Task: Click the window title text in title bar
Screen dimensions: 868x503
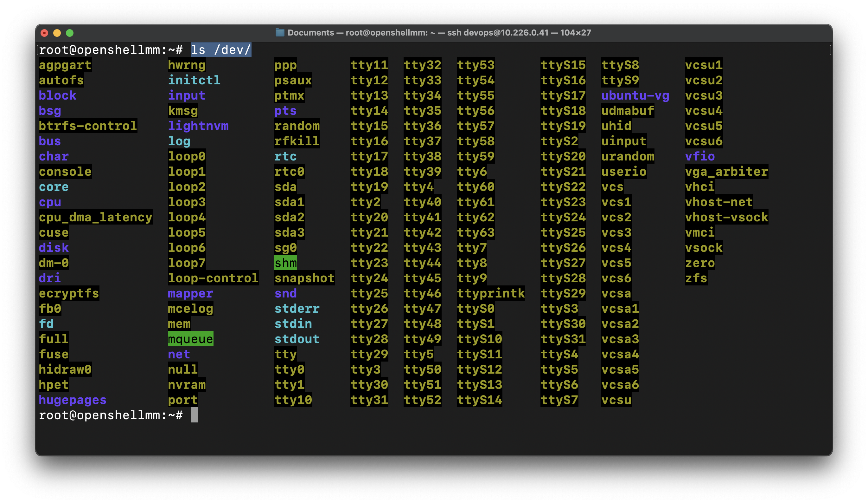Action: click(x=439, y=33)
